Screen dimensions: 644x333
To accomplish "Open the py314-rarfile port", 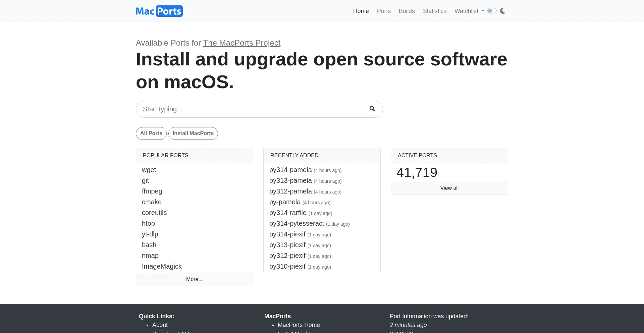I will point(288,213).
